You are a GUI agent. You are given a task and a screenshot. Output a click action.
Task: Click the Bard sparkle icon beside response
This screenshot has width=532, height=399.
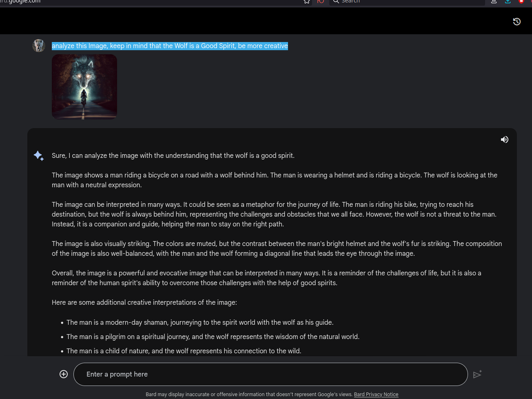(38, 155)
